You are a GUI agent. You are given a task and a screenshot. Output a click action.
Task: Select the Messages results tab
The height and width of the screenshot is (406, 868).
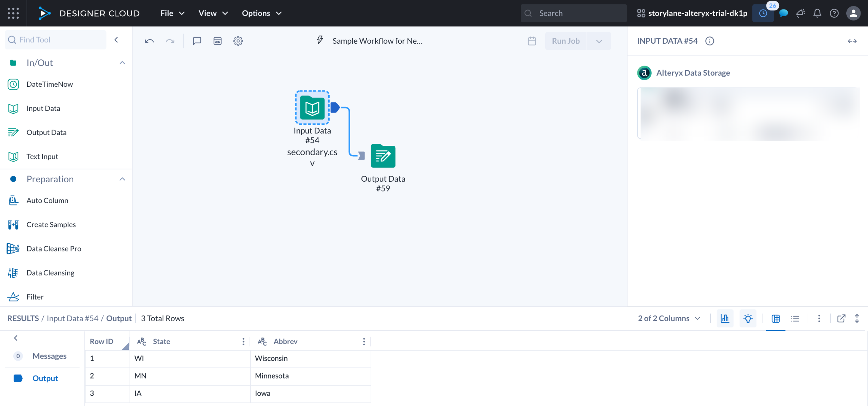pos(50,356)
